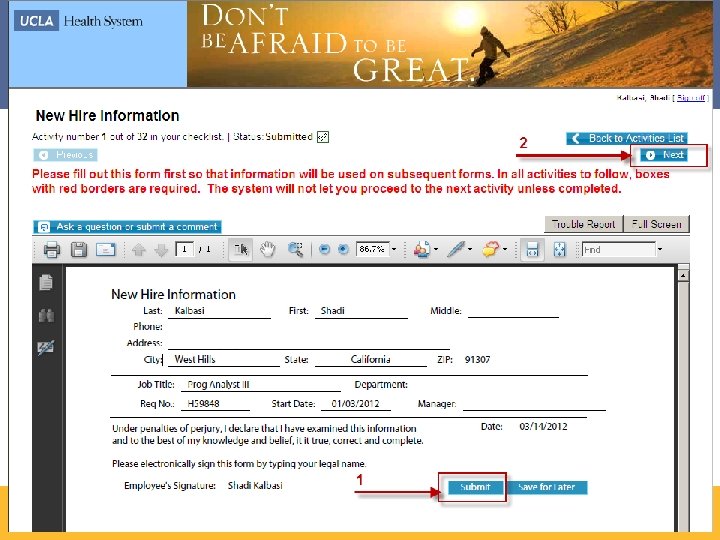This screenshot has height=540, width=720.
Task: Click the Submit button on the form
Action: coord(475,487)
